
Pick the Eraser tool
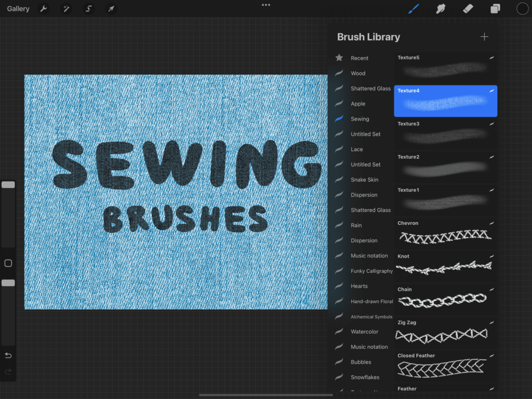[x=468, y=9]
